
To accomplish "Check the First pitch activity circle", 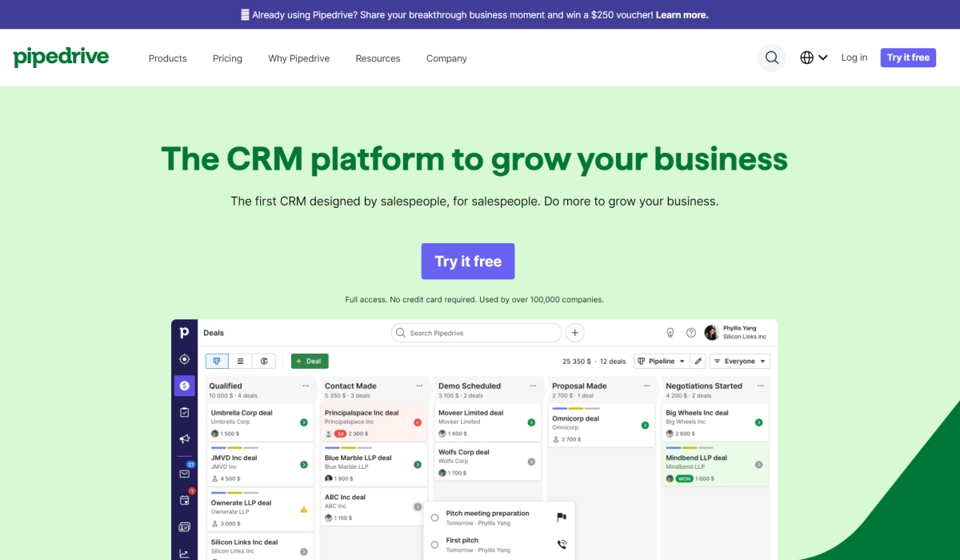I will [x=434, y=546].
